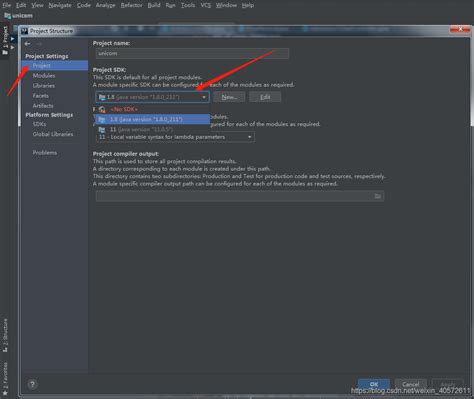Open the Navigate menu
The width and height of the screenshot is (474, 399).
(60, 5)
